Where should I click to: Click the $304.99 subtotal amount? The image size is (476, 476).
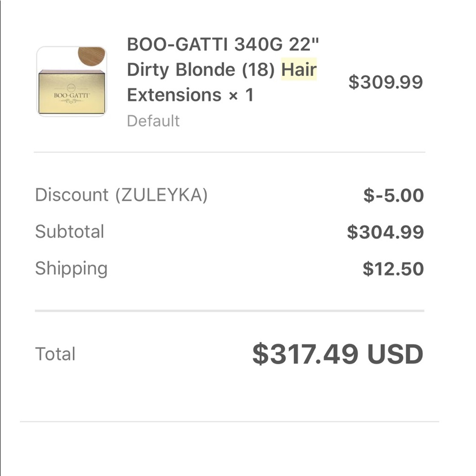[x=385, y=232]
